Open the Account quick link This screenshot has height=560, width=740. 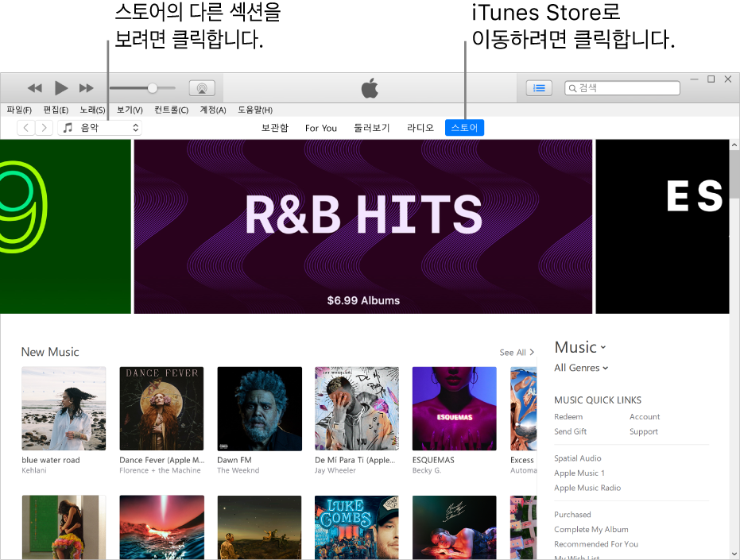point(645,416)
